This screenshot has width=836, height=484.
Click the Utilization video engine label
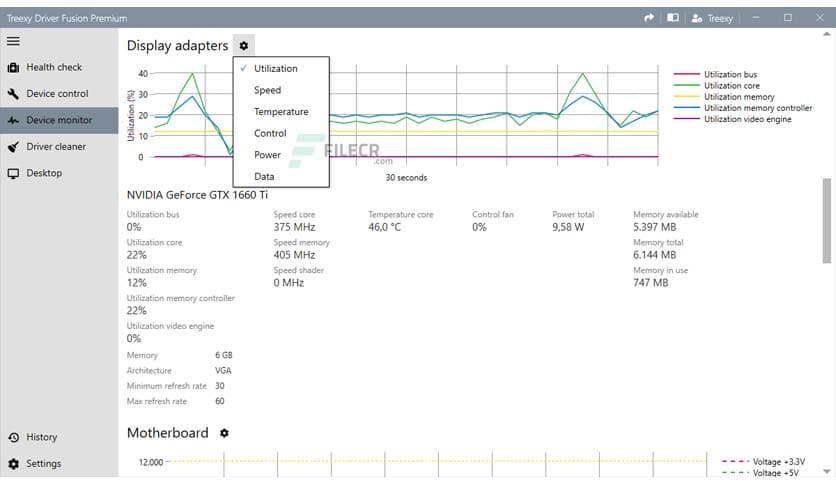click(171, 326)
